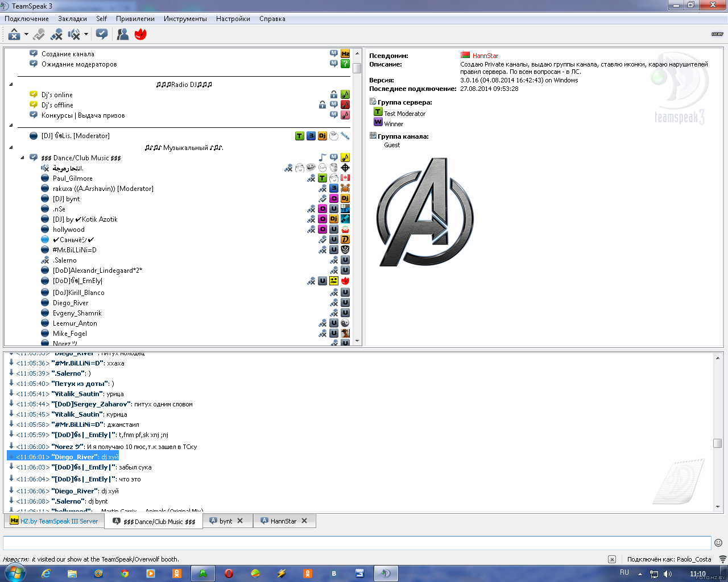Collapse the Radio DJ spacer section

(11, 85)
